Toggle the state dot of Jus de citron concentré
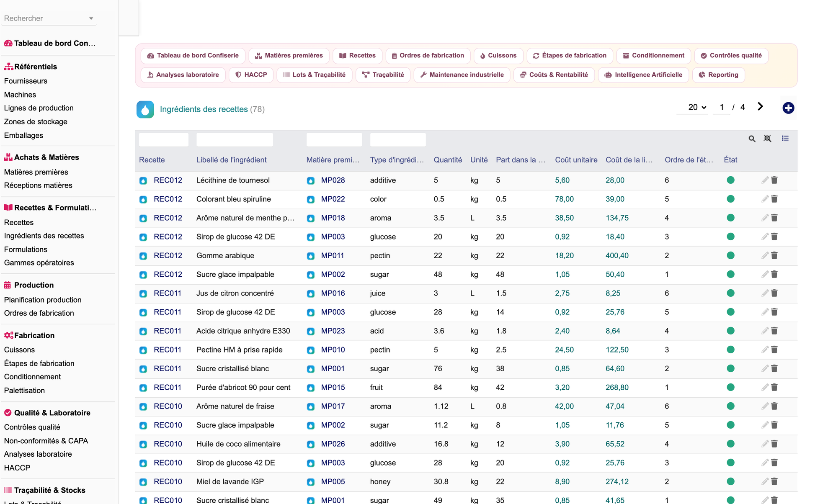The image size is (815, 504). click(x=730, y=293)
